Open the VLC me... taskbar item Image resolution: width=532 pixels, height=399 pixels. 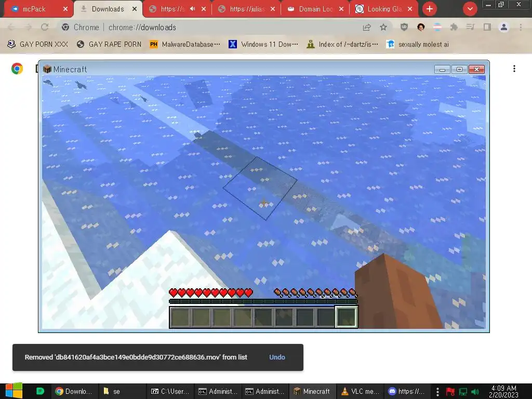click(x=360, y=391)
